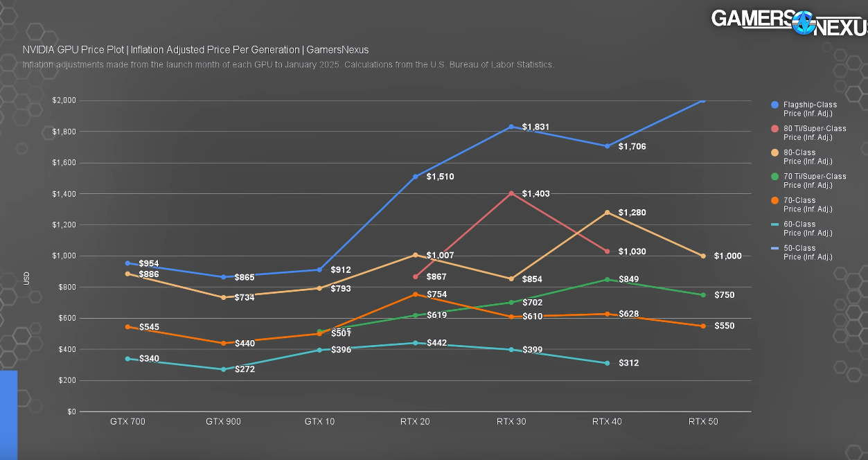
Task: Click the $1,831 flagship data point
Action: (x=511, y=127)
